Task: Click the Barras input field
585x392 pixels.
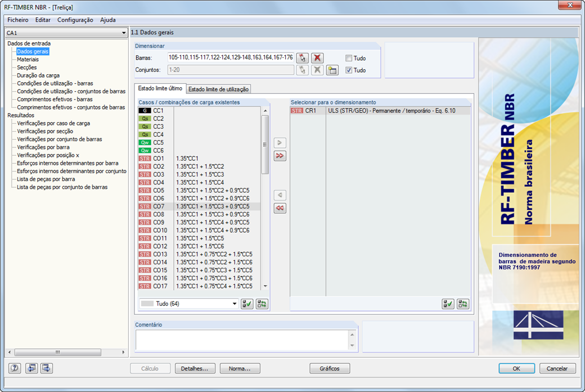Action: pos(230,58)
